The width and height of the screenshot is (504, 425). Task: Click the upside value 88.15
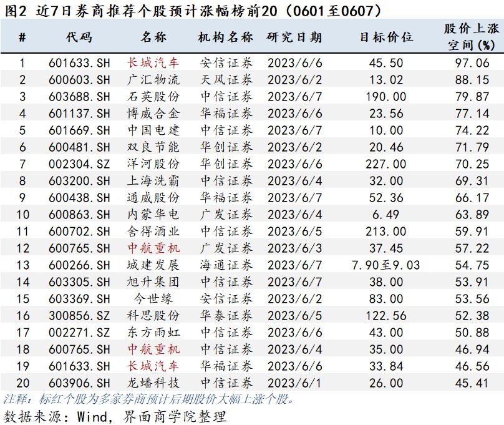pyautogui.click(x=472, y=80)
